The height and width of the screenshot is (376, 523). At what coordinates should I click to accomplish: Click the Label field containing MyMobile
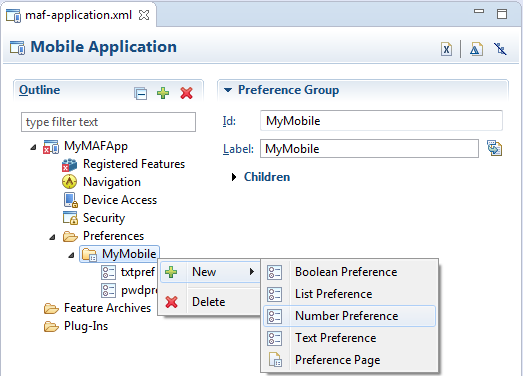[x=369, y=149]
